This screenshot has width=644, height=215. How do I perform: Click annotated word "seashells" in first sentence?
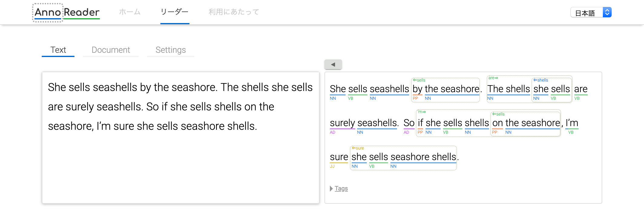[x=389, y=89]
